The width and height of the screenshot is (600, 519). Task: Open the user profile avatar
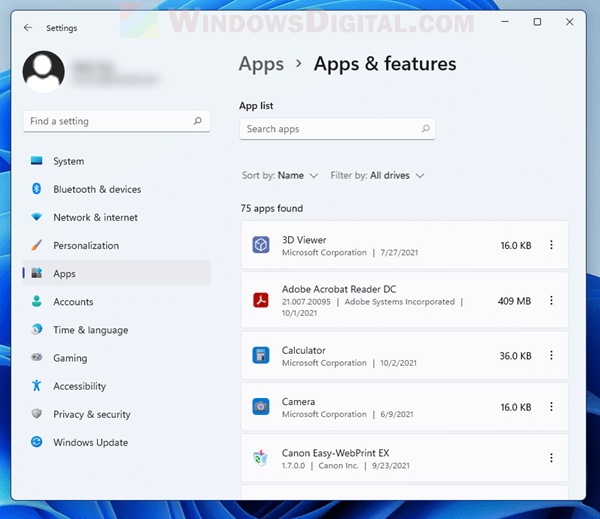[44, 72]
